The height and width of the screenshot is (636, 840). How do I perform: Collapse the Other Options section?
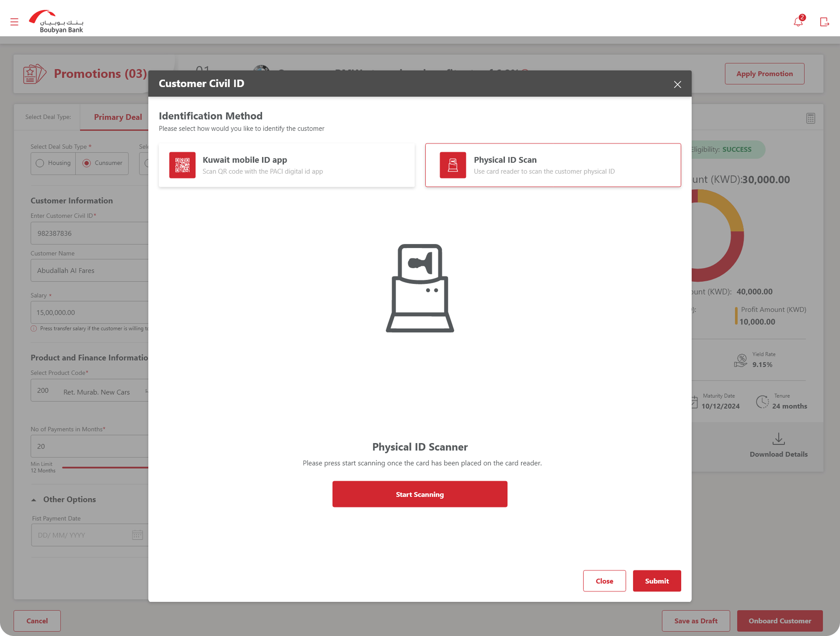tap(34, 500)
